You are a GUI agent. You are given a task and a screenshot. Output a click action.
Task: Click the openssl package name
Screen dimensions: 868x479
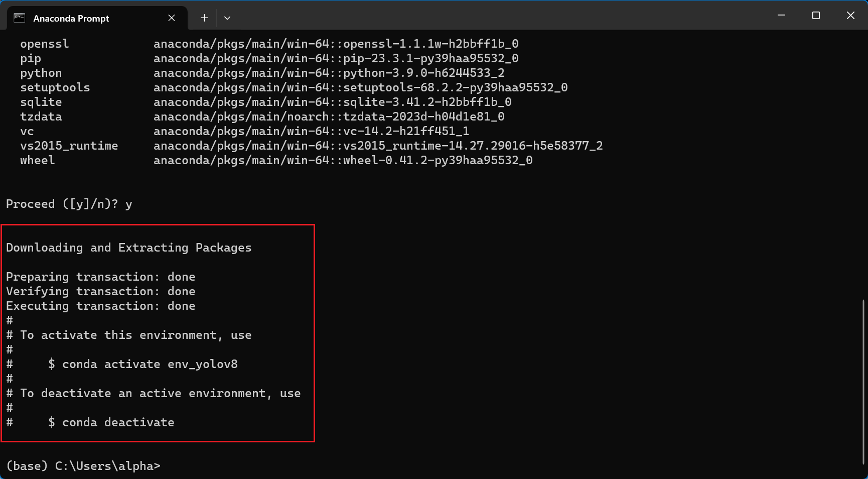[x=45, y=44]
